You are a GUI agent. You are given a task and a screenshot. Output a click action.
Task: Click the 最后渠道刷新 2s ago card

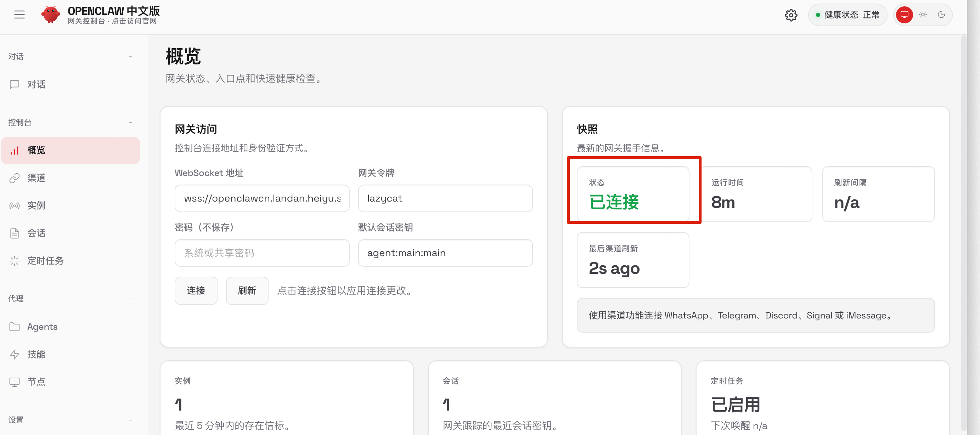coord(633,260)
